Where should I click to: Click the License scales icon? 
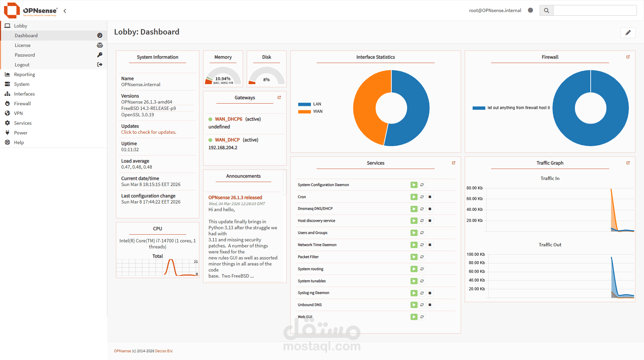pos(100,45)
